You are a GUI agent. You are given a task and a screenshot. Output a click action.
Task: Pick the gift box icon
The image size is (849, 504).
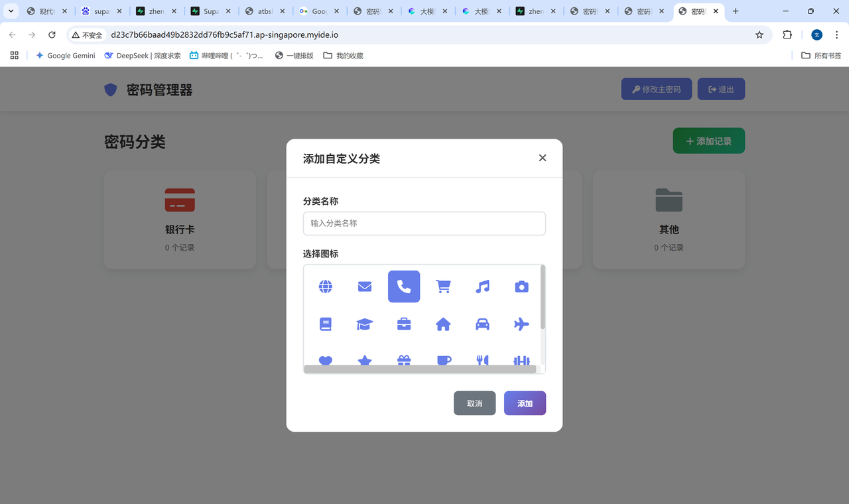404,360
